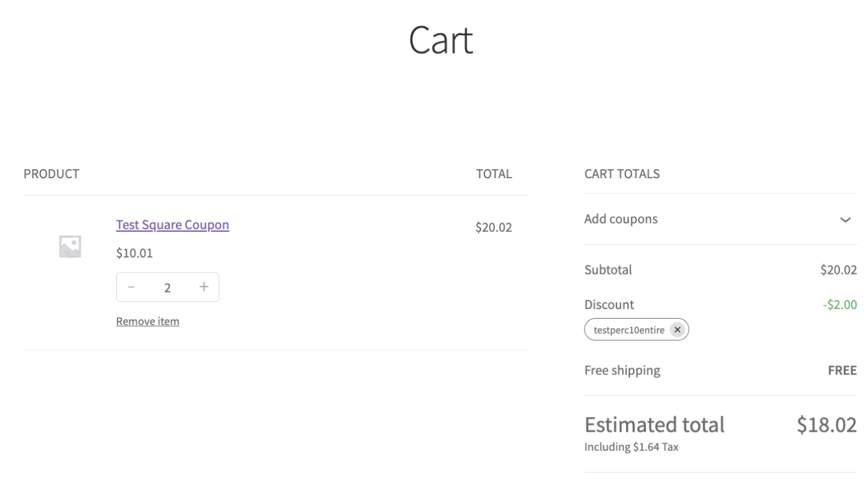Viewport: 868px width, 493px height.
Task: Click the CART TOTALS heading
Action: tap(622, 174)
